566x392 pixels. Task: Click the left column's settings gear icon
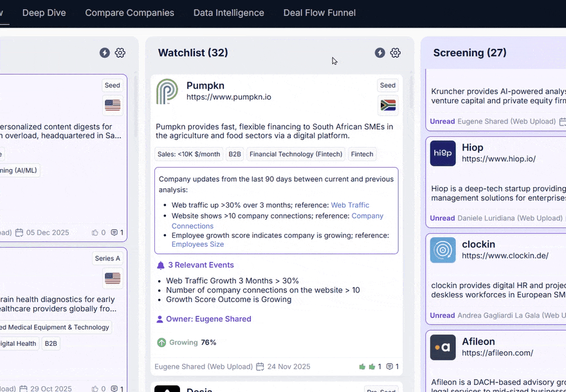coord(120,53)
